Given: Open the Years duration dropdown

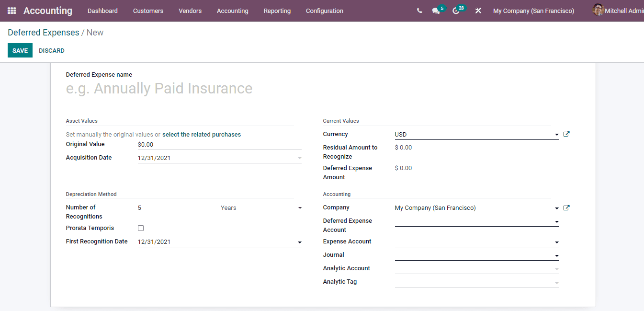Looking at the screenshot, I should coord(300,207).
